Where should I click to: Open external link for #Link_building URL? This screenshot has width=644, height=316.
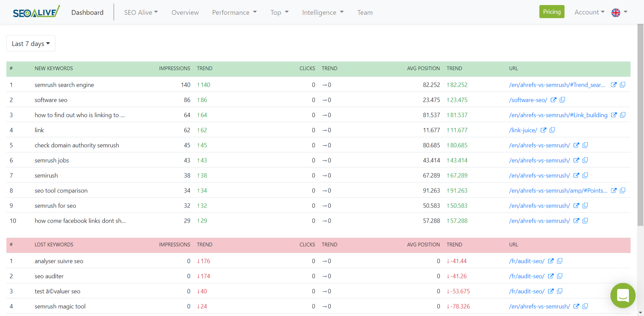pos(614,115)
